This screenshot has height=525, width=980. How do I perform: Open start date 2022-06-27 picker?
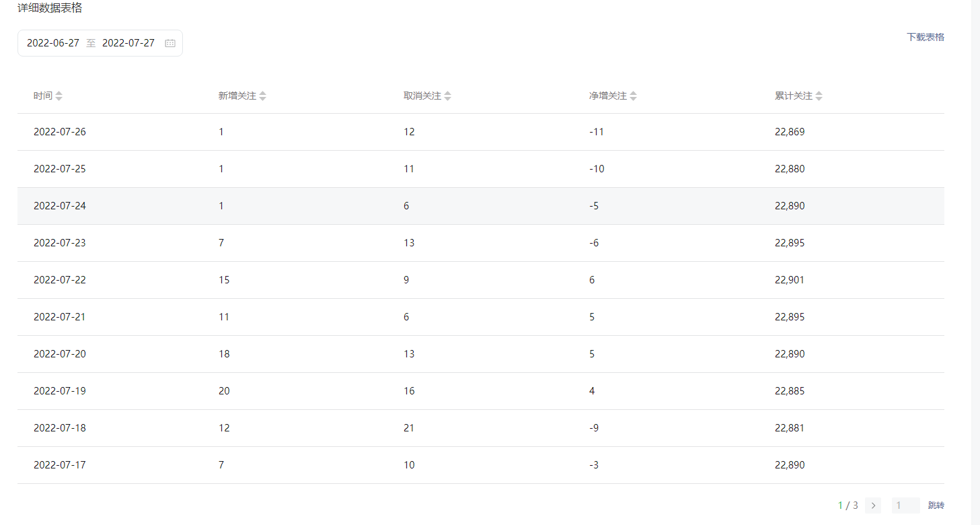click(x=53, y=43)
